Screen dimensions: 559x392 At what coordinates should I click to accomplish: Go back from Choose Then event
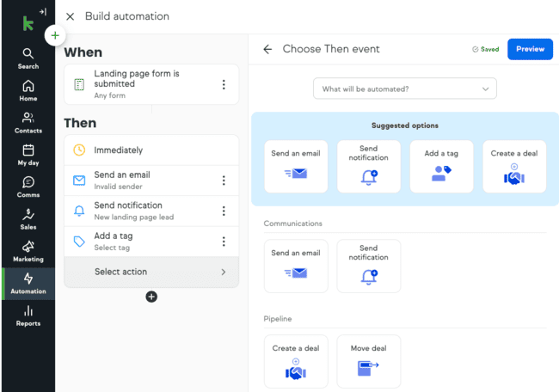pyautogui.click(x=267, y=49)
